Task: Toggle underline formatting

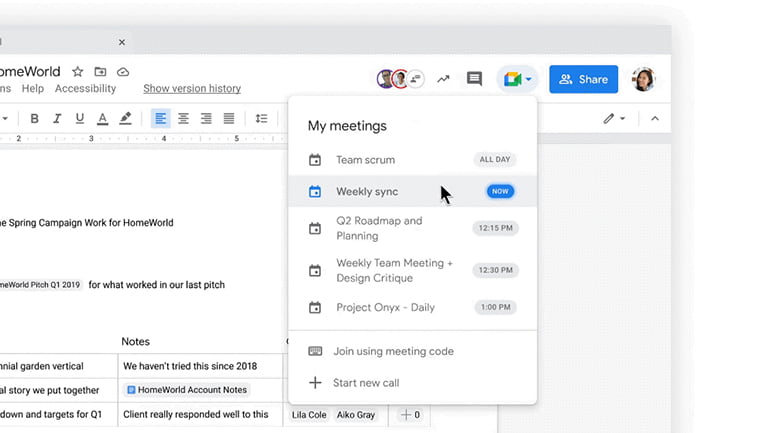Action: coord(80,118)
